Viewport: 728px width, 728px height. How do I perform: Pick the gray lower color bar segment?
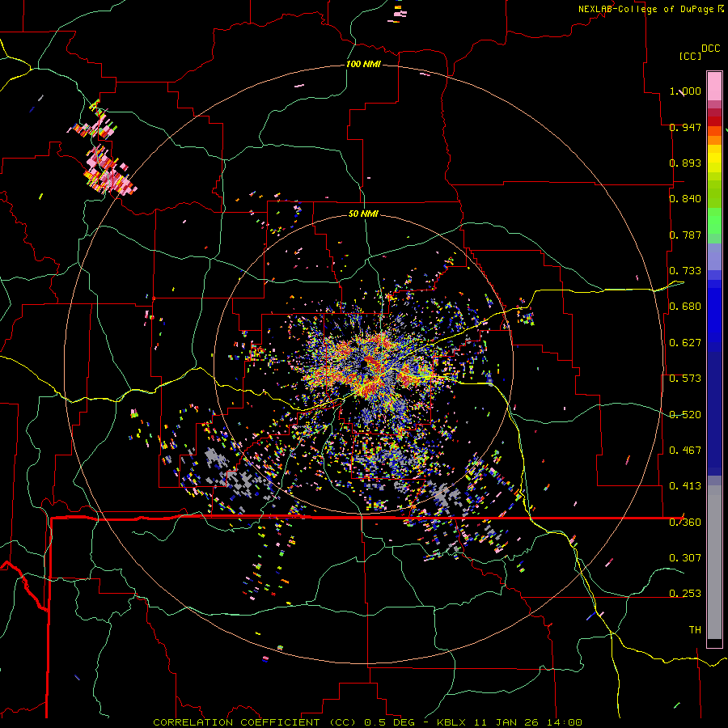714,562
